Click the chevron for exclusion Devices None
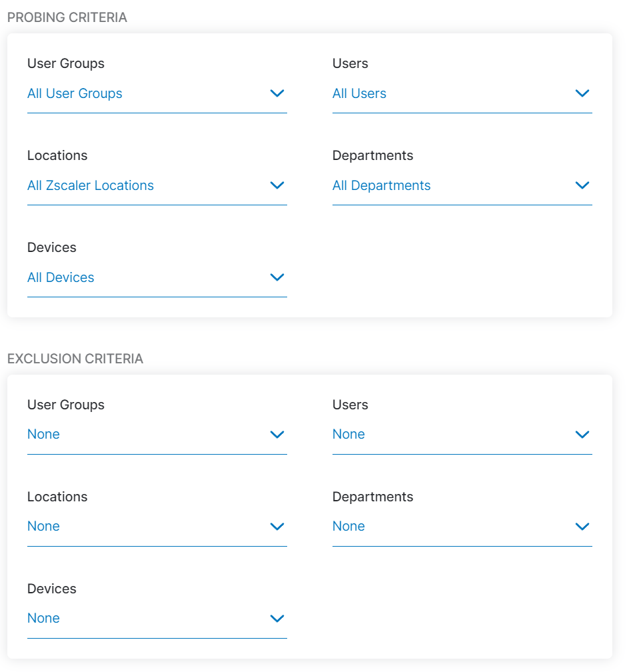This screenshot has width=629, height=672. 277,618
